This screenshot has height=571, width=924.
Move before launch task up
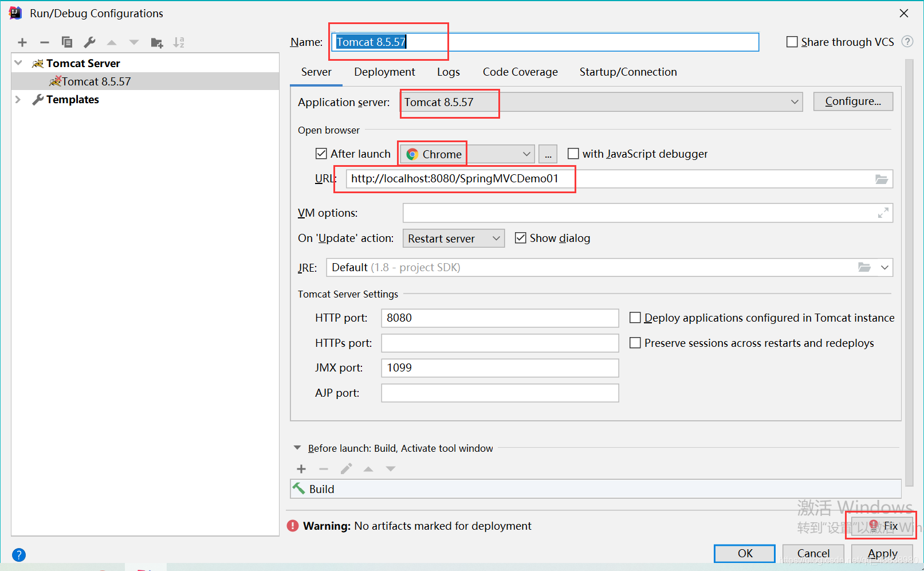point(368,469)
